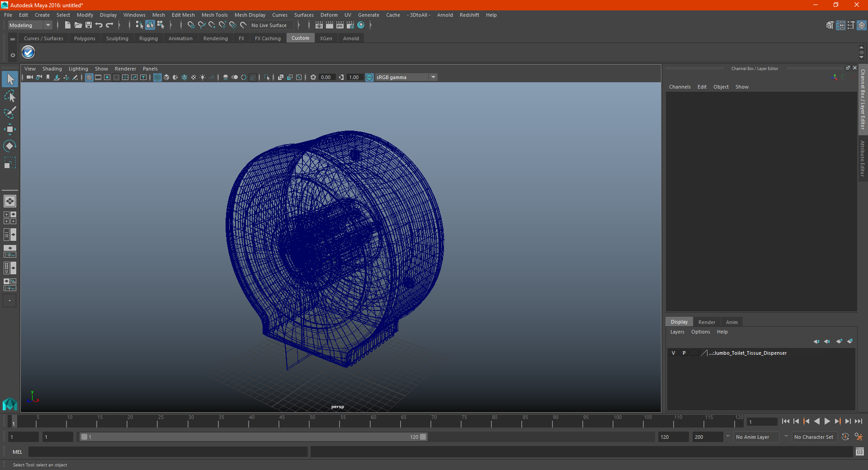Screen dimensions: 868x470
Task: Open Render Settings icon
Action: 350,25
